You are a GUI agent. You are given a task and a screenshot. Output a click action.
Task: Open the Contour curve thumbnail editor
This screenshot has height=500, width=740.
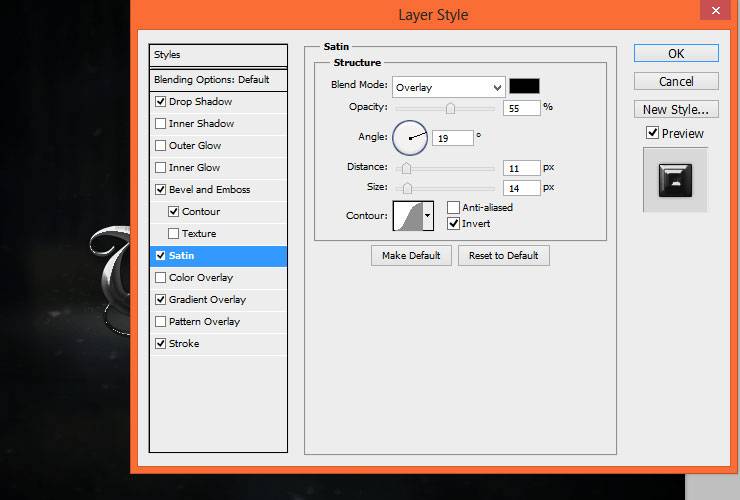(x=408, y=216)
